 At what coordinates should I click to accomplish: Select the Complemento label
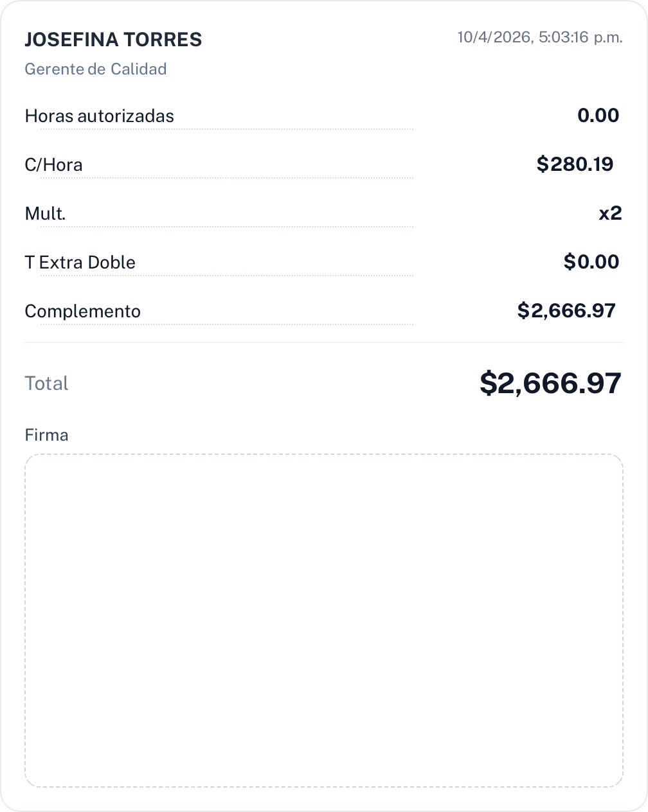(83, 312)
